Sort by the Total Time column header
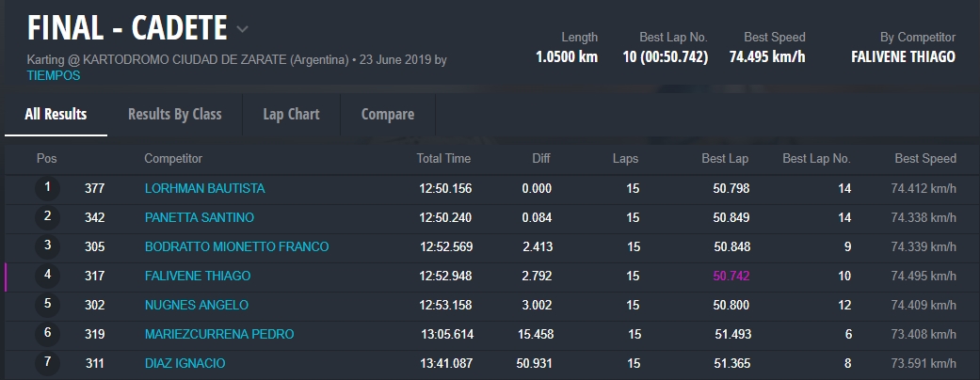Image resolution: width=980 pixels, height=380 pixels. coord(443,158)
